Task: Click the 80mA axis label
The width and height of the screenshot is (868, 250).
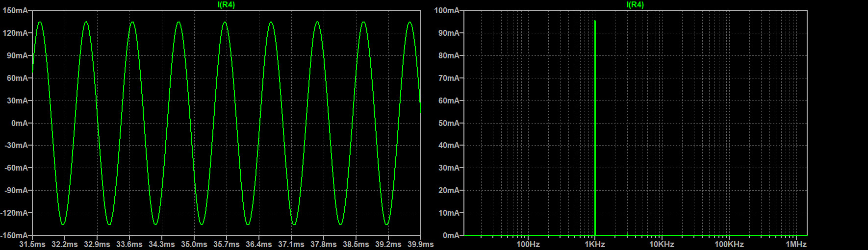Action: (449, 55)
